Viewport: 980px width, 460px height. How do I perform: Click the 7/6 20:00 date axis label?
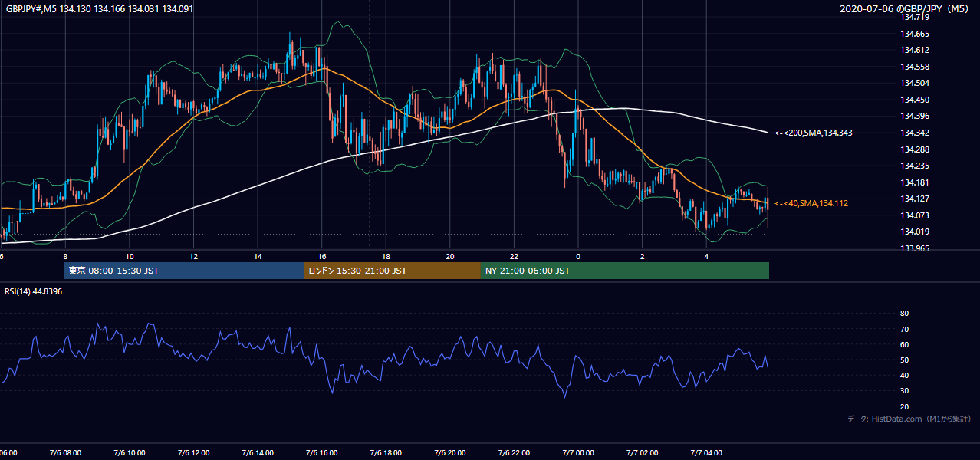click(450, 453)
